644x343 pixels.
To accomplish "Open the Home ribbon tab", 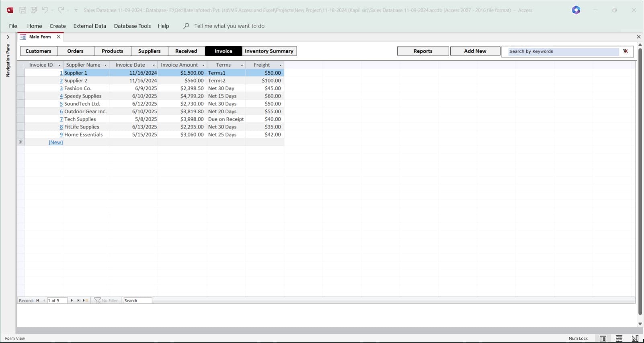I will (35, 26).
